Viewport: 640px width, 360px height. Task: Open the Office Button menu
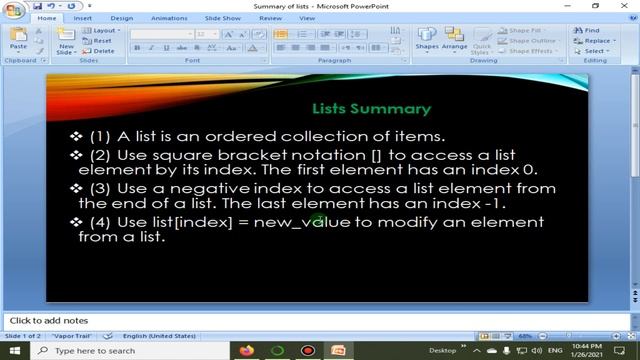[x=13, y=10]
